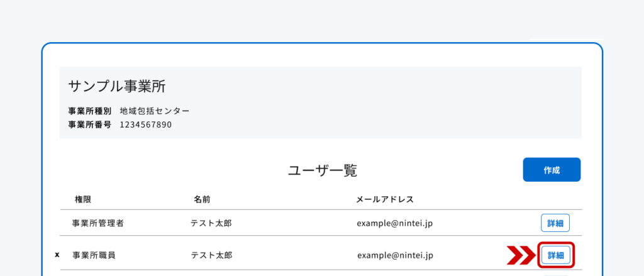Click the blue 作成 button
Screen dimensions: 644x276
[x=552, y=170]
